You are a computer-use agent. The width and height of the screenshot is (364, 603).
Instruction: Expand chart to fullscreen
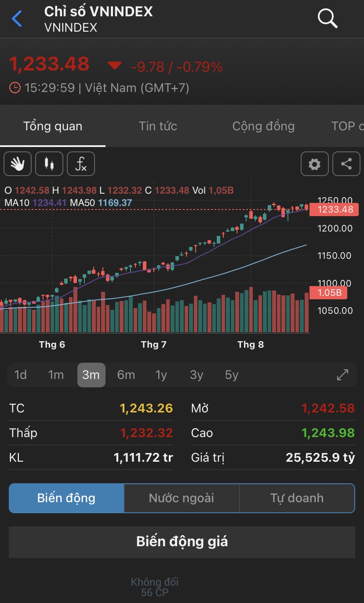pos(342,375)
